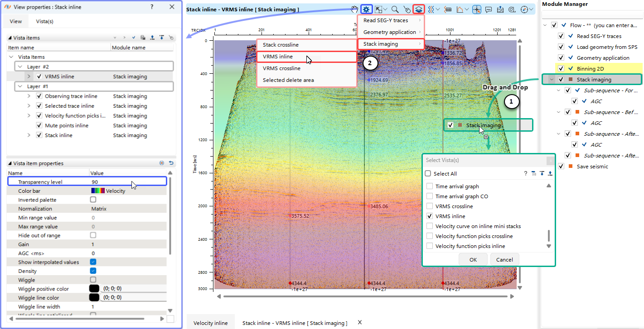Check the Select All box in Select Vista(s)

tap(428, 174)
